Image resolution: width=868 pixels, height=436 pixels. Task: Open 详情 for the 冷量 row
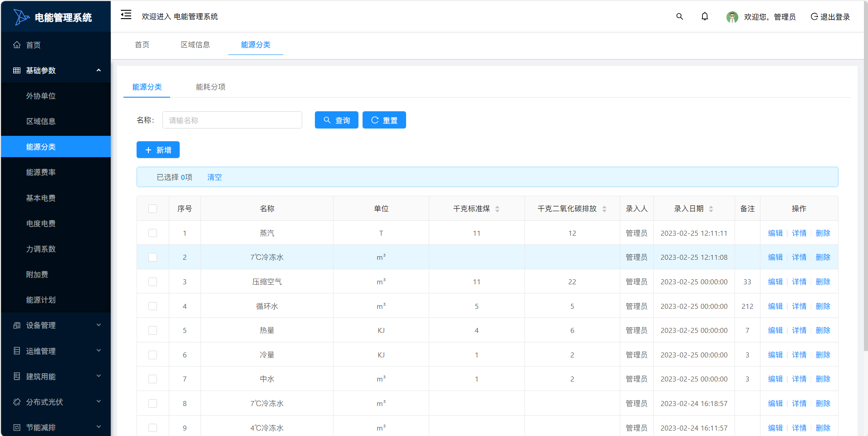click(x=799, y=355)
